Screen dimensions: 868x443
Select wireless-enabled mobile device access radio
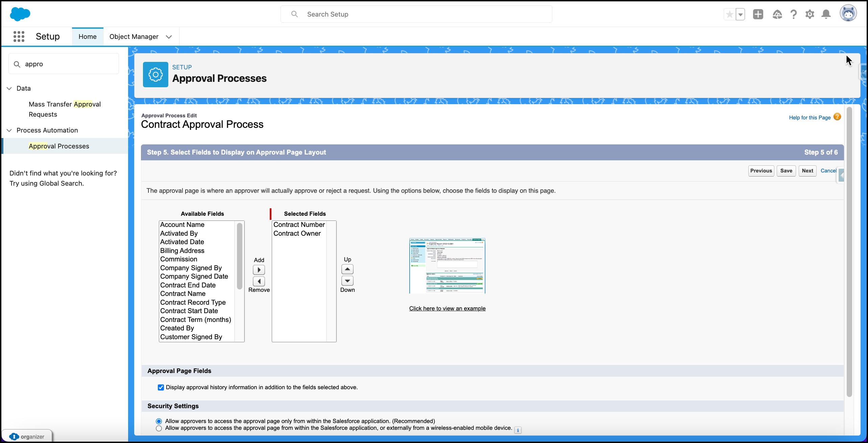pyautogui.click(x=159, y=428)
